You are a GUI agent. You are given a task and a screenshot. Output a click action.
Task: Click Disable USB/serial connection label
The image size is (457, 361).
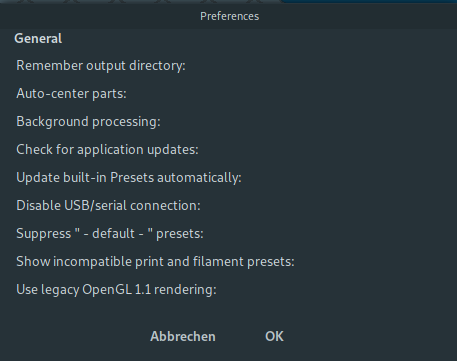108,206
